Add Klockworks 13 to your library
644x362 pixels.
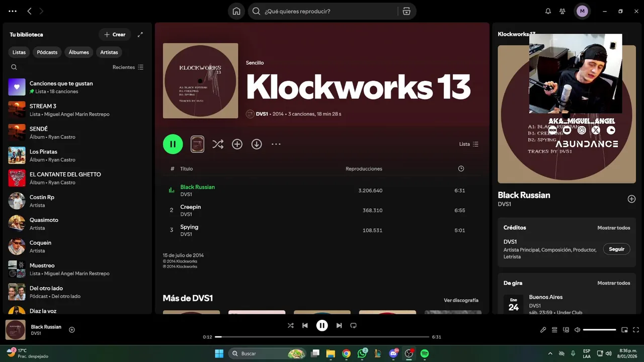coord(237,144)
